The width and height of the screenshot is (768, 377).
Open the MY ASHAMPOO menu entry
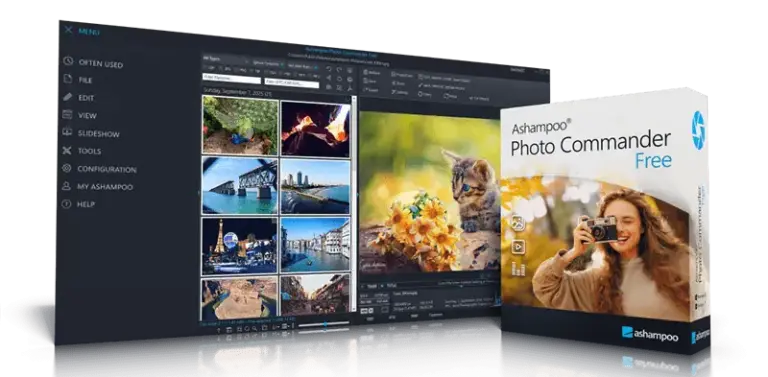click(97, 187)
